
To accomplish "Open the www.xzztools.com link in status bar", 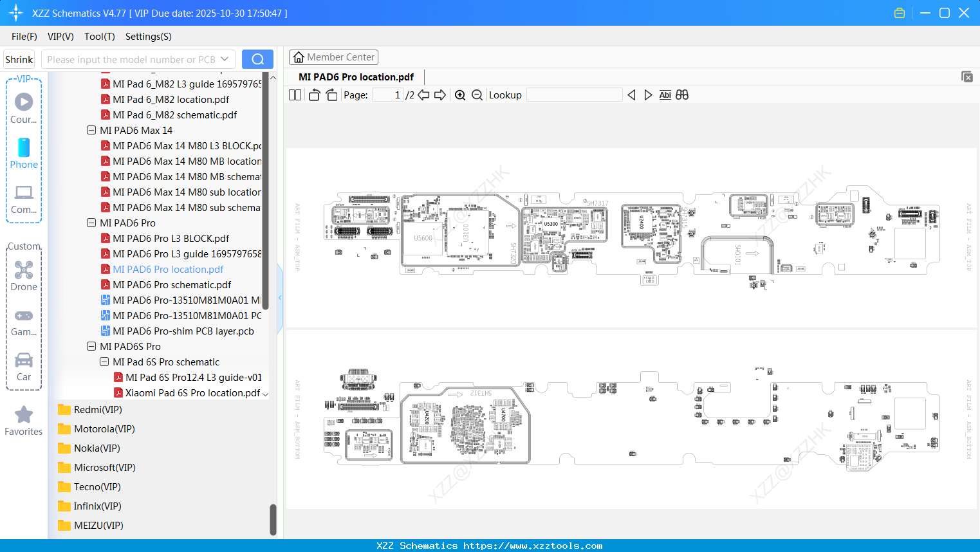I will point(533,546).
